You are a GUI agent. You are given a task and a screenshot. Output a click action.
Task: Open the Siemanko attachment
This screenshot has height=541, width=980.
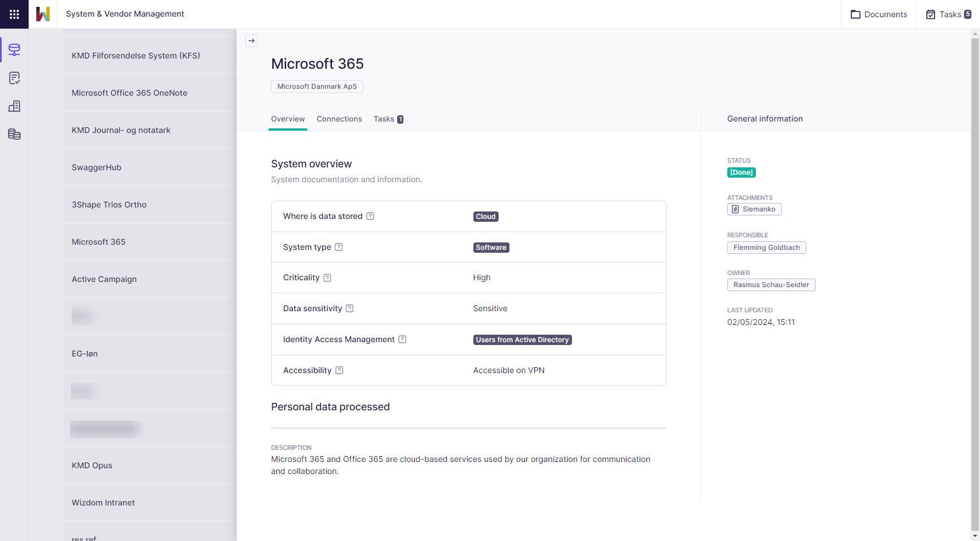tap(754, 209)
